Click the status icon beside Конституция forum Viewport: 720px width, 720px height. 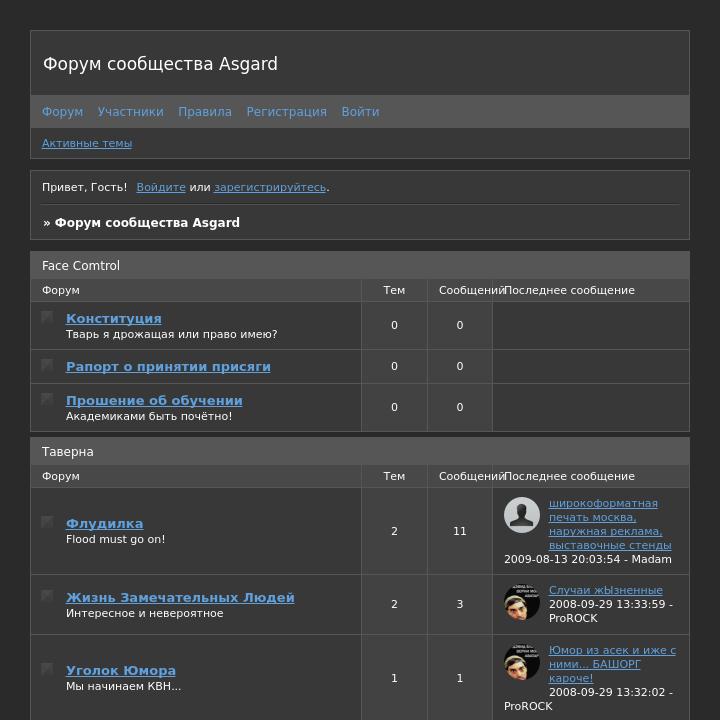(47, 317)
